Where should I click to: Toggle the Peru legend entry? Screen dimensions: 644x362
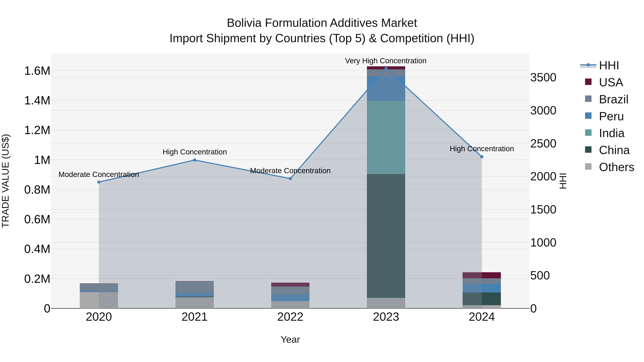(x=604, y=116)
